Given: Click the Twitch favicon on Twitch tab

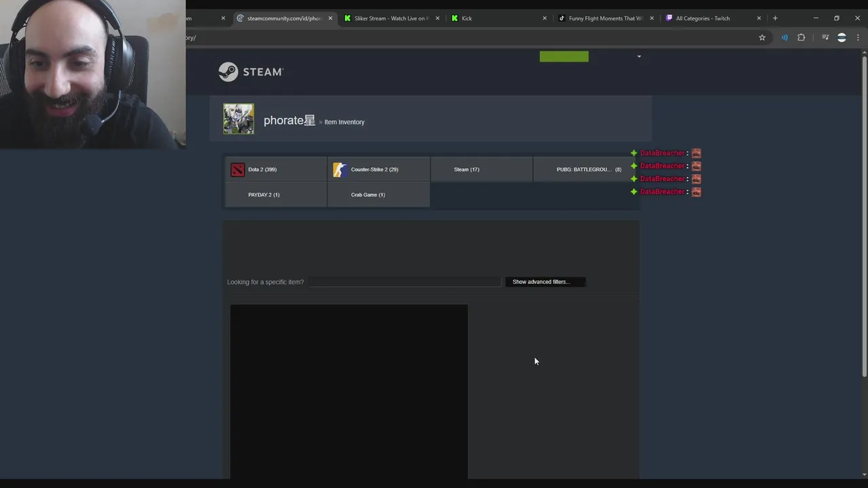Looking at the screenshot, I should click(669, 18).
